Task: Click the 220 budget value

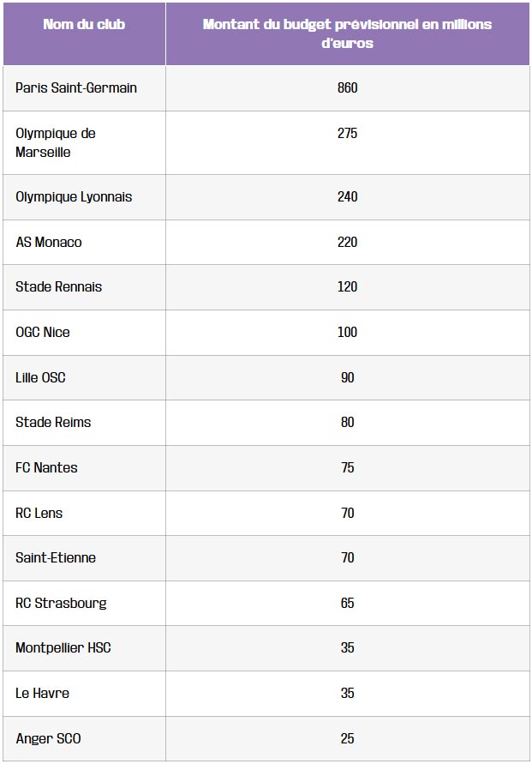Action: click(x=347, y=243)
